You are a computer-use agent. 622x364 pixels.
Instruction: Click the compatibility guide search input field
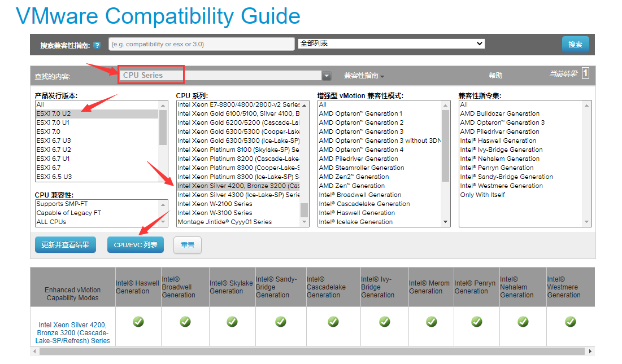(x=202, y=44)
